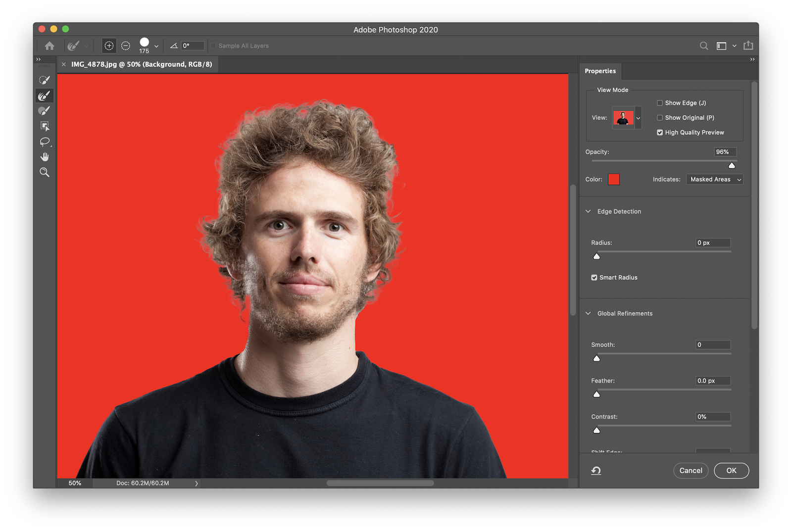The image size is (792, 532).
Task: Select the IMG_4878.jpg document tab
Action: pos(142,64)
